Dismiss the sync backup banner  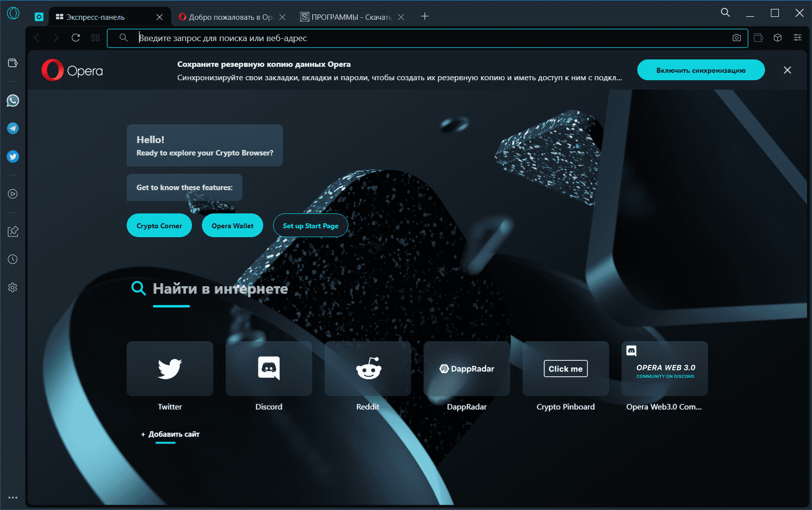point(787,70)
